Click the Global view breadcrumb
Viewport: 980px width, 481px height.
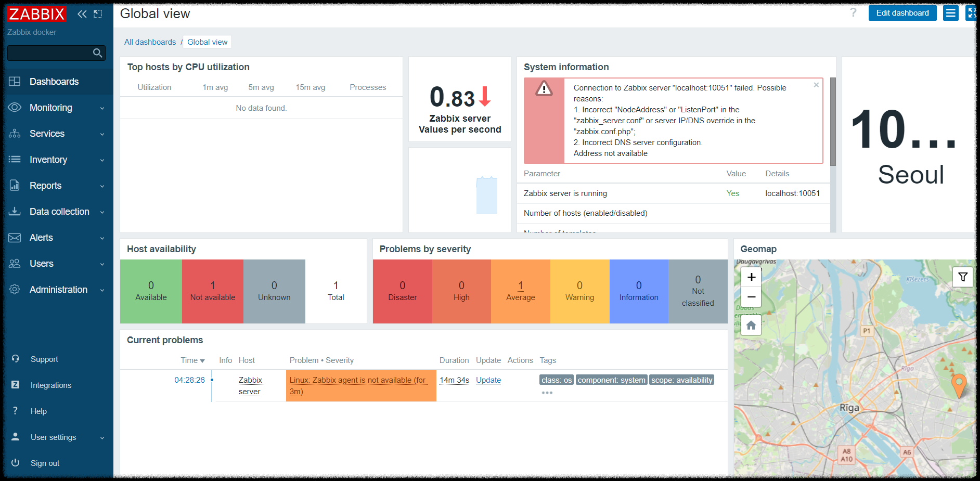pyautogui.click(x=208, y=42)
